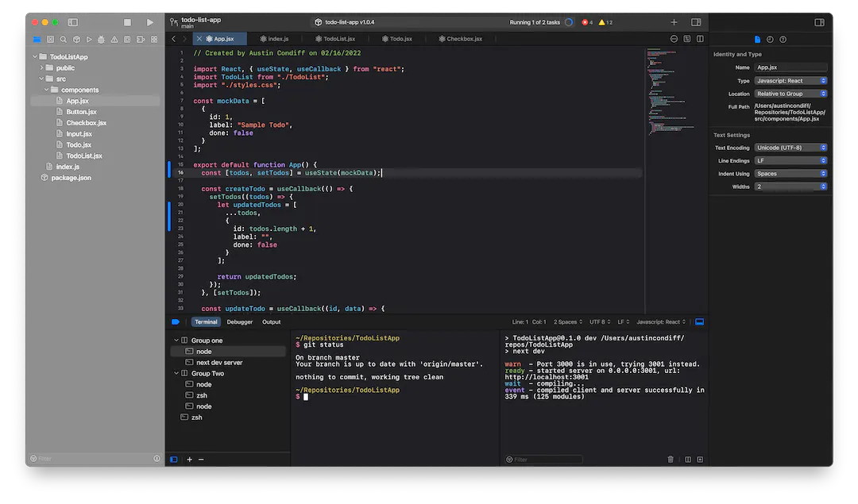Open the find navigator magnifier icon
Viewport: 858px width, 504px height.
[x=64, y=40]
